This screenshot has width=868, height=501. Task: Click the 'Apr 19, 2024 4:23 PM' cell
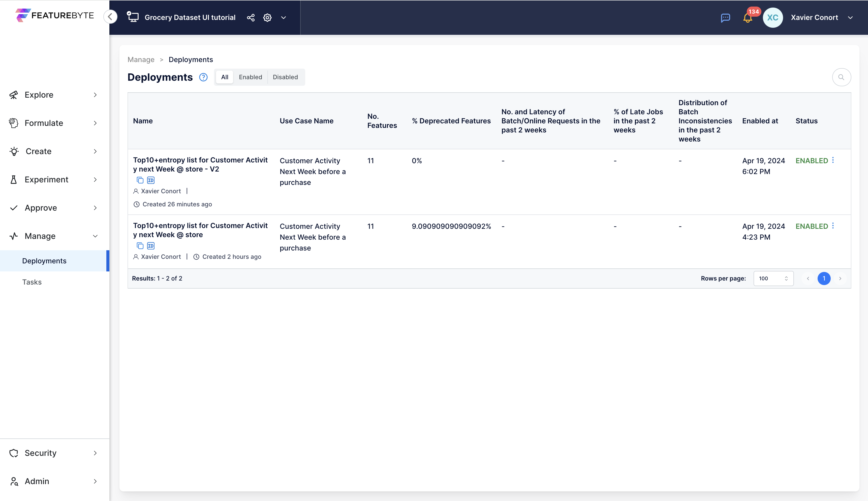tap(763, 232)
